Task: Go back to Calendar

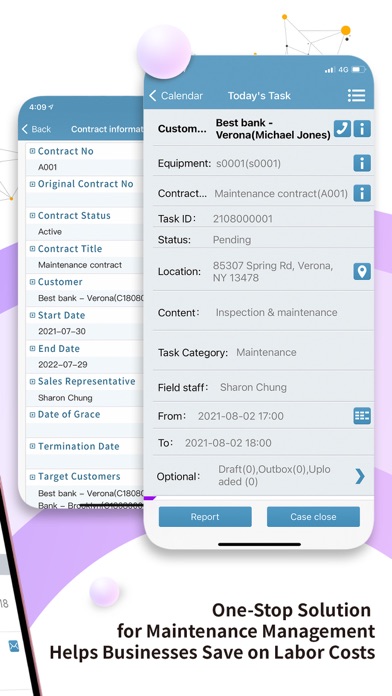Action: [176, 95]
